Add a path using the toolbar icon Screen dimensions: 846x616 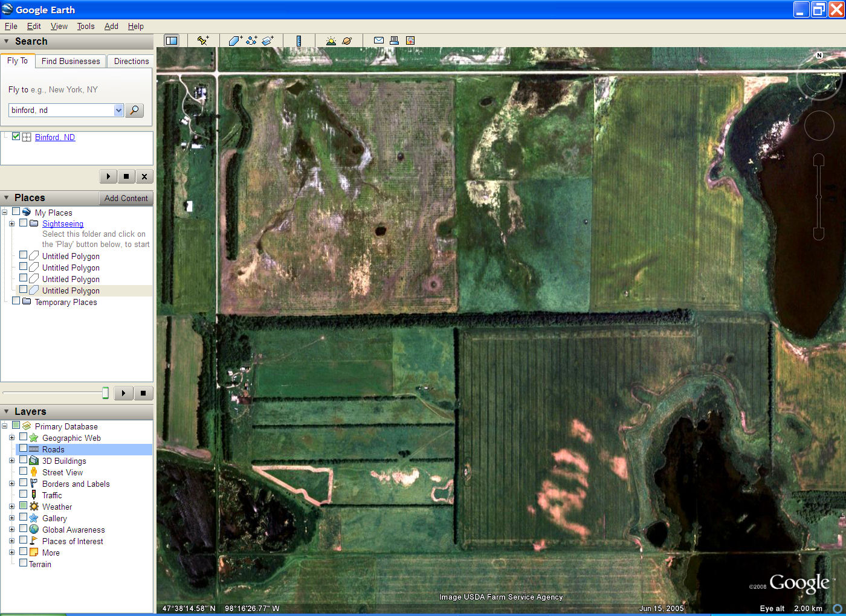tap(251, 40)
